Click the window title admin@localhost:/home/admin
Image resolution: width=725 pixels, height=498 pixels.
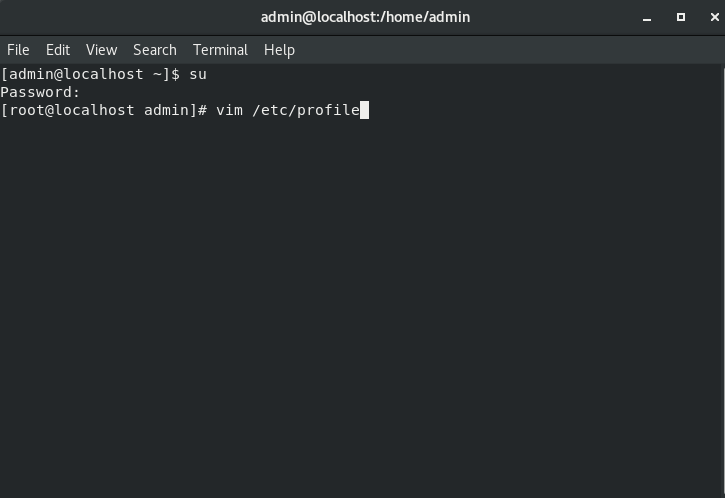[x=365, y=17]
